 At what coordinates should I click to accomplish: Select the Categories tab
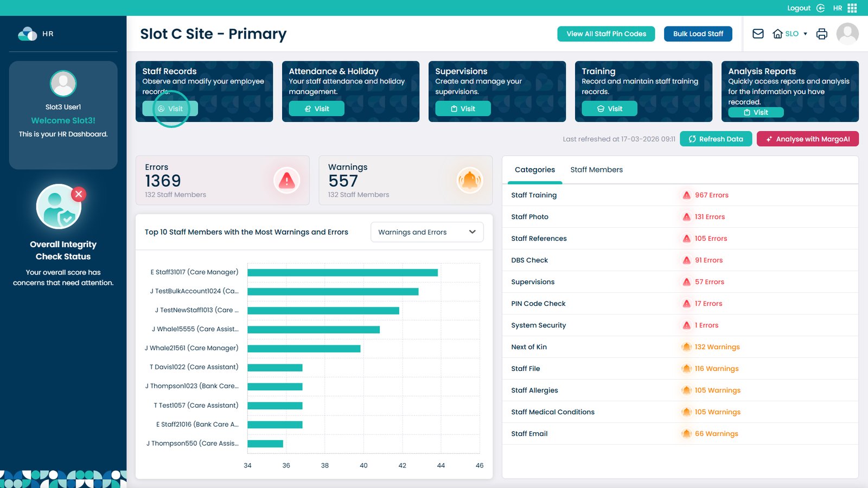[534, 170]
